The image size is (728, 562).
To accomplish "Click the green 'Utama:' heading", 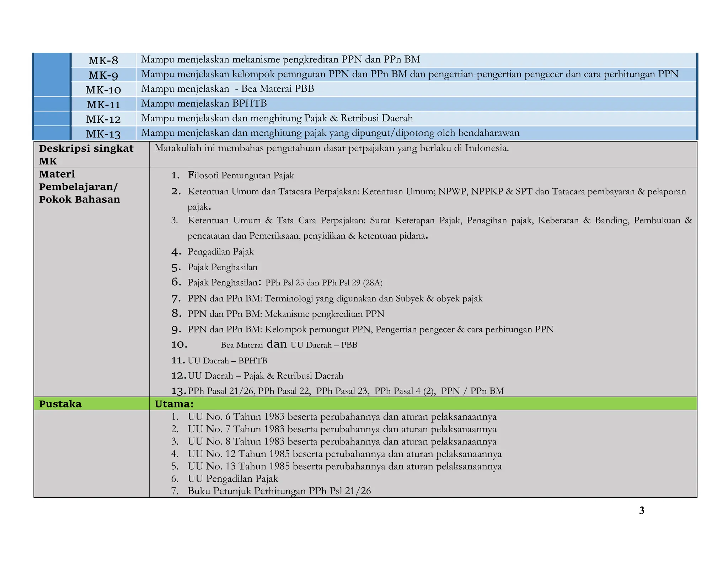I will [x=174, y=404].
